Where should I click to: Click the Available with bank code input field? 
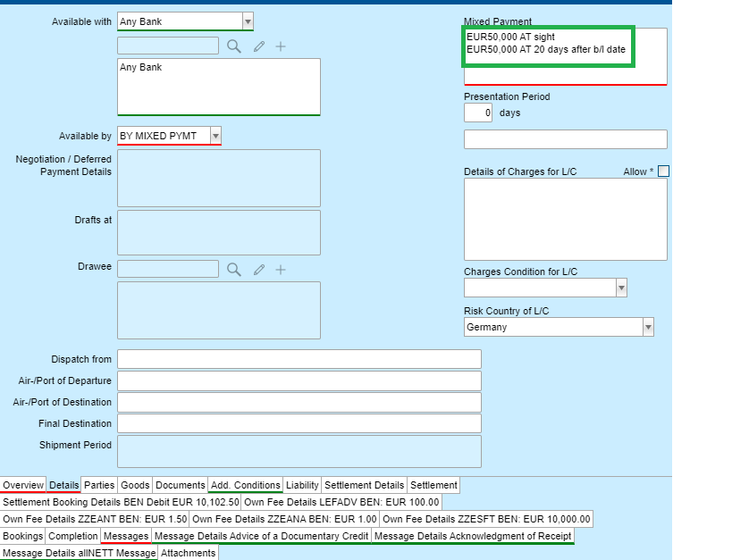click(x=168, y=46)
